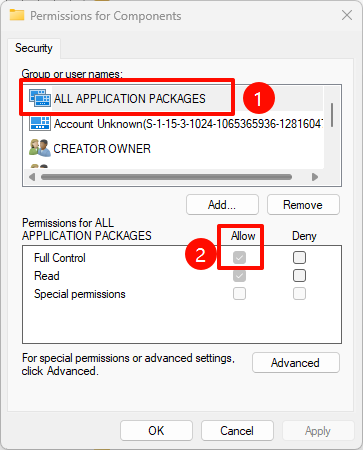Tick the Deny checkbox for Read

299,275
